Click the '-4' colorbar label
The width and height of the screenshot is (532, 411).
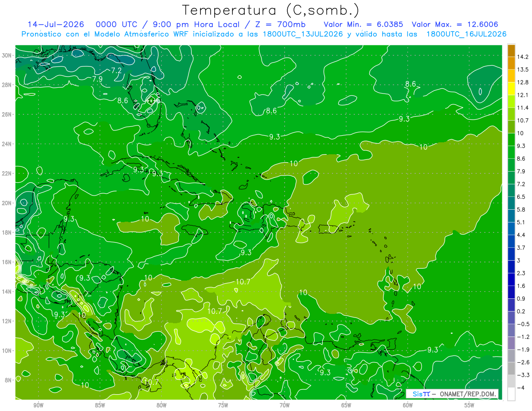point(521,388)
